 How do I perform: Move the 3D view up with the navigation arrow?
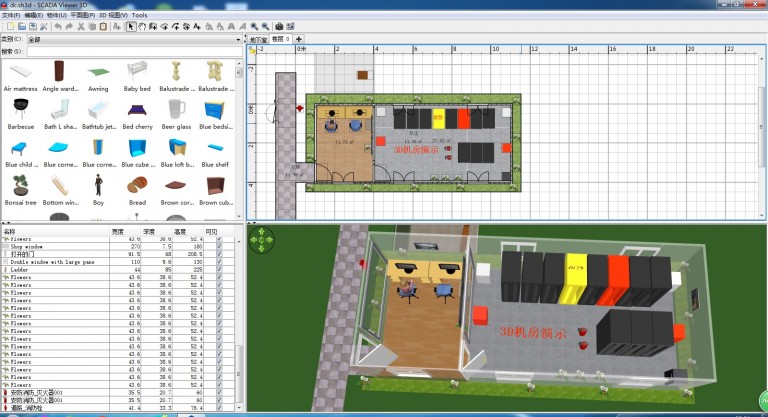pos(262,231)
